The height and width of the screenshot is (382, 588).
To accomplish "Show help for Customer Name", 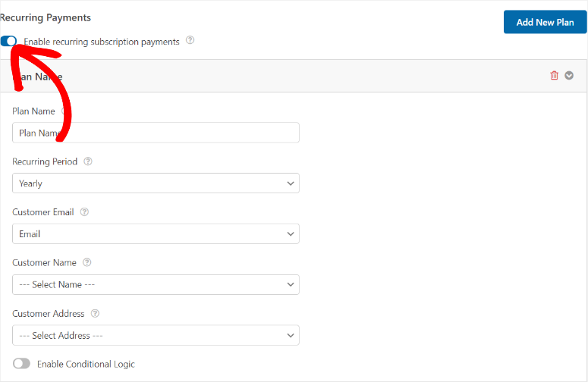I will [x=86, y=262].
